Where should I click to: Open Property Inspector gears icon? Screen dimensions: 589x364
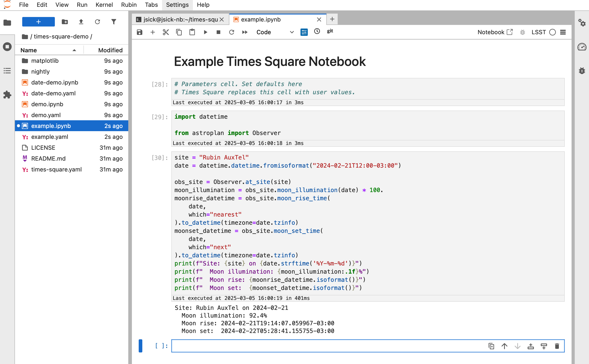point(582,23)
